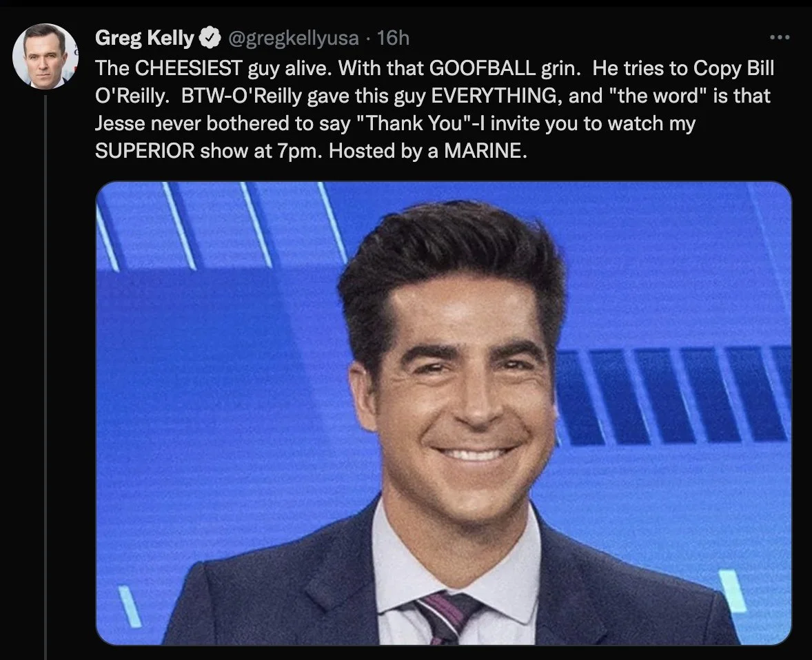Image resolution: width=812 pixels, height=660 pixels.
Task: Open the @gregkellyusa handle link
Action: tap(293, 39)
